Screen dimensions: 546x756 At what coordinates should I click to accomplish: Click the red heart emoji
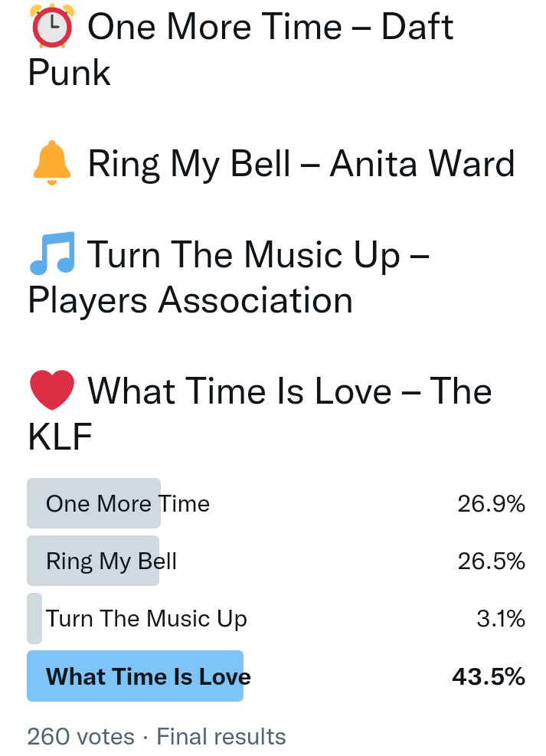51,391
